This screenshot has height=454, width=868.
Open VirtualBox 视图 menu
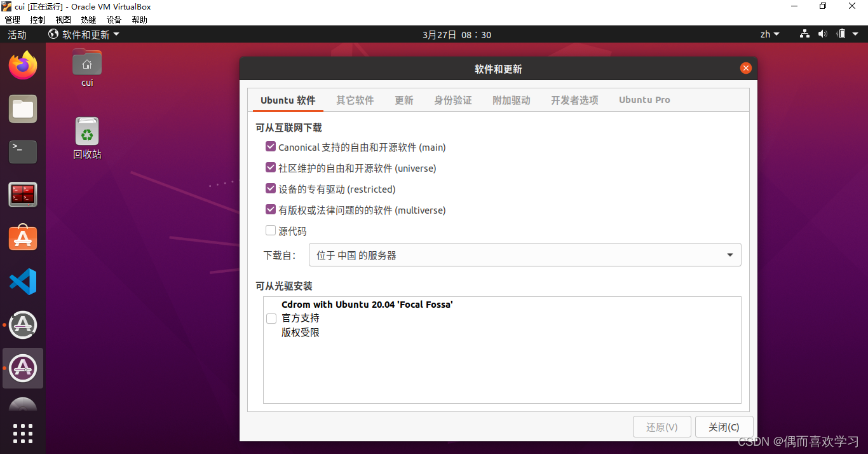coord(64,20)
